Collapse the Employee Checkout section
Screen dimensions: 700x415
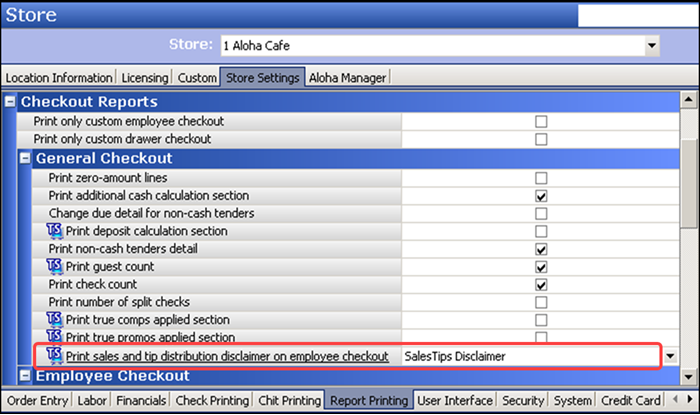25,376
